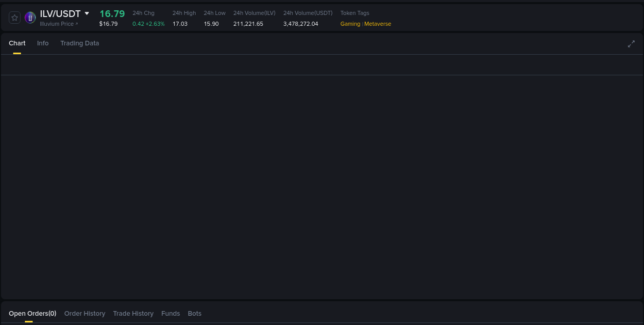This screenshot has width=644, height=325.
Task: Switch to the Info tab
Action: tap(43, 43)
